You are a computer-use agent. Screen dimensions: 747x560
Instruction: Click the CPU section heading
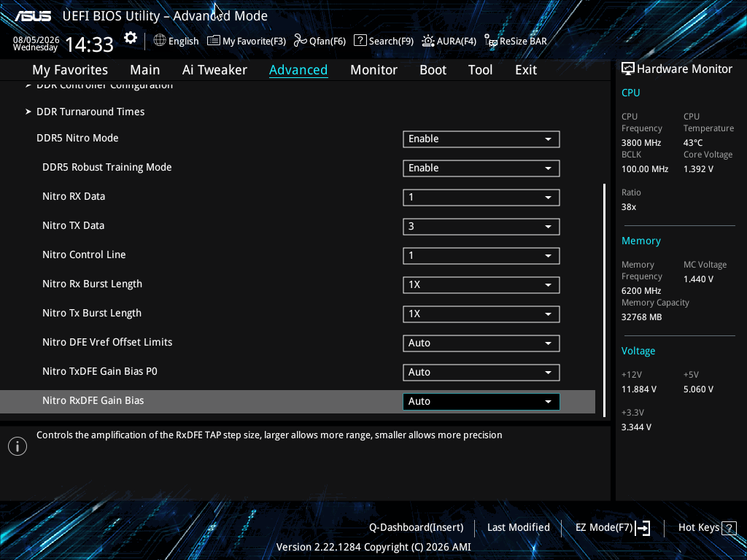click(x=630, y=93)
